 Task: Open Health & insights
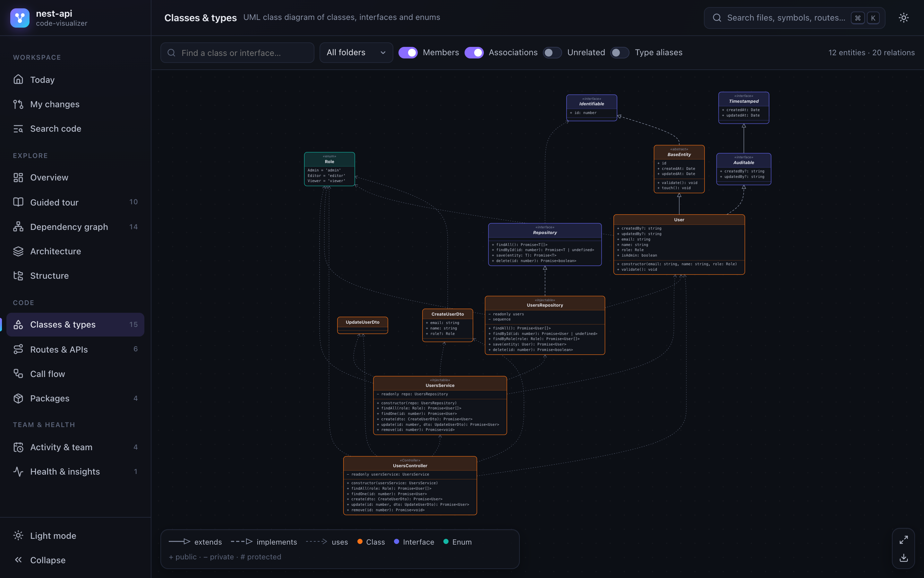coord(76,471)
